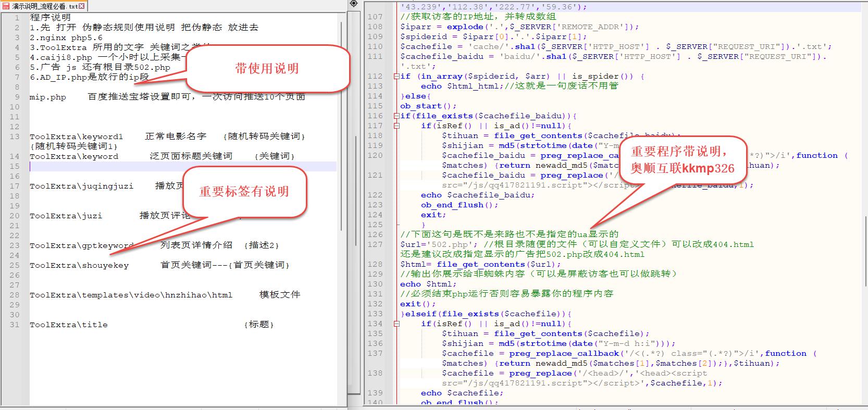Click 'echo $cachefile_baidu;' on line 122

tap(478, 195)
